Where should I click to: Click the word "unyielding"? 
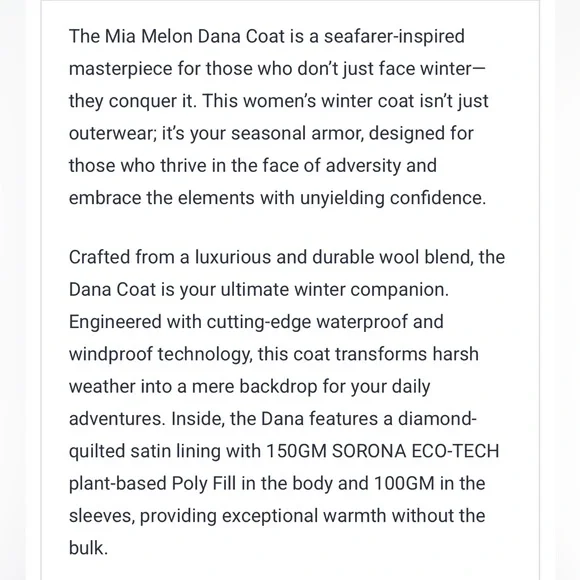342,198
